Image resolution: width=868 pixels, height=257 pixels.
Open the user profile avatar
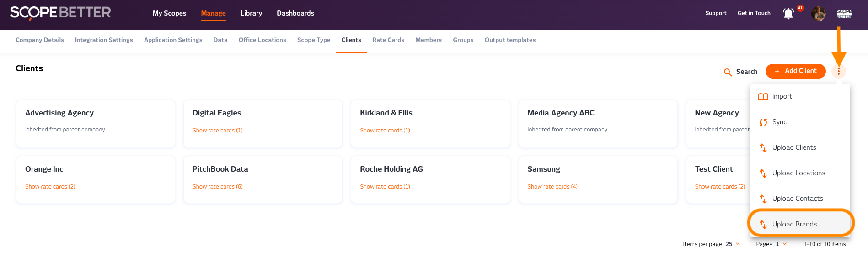click(818, 14)
